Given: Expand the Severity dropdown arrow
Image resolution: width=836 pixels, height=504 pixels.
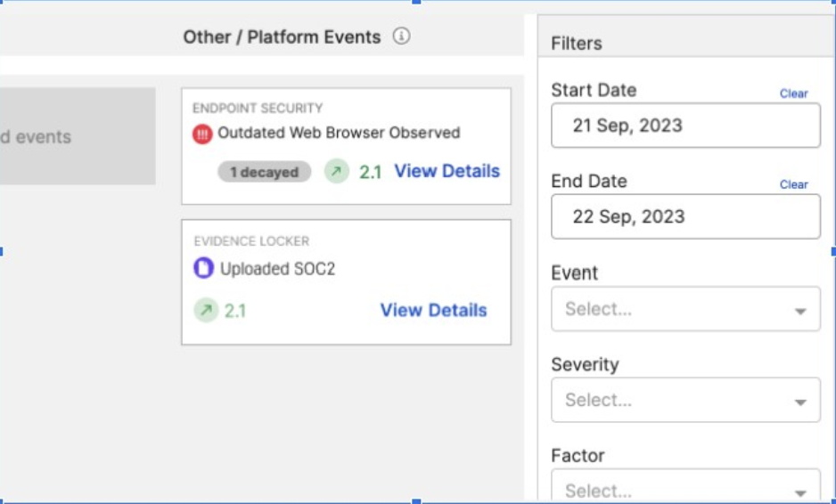Looking at the screenshot, I should click(x=800, y=402).
